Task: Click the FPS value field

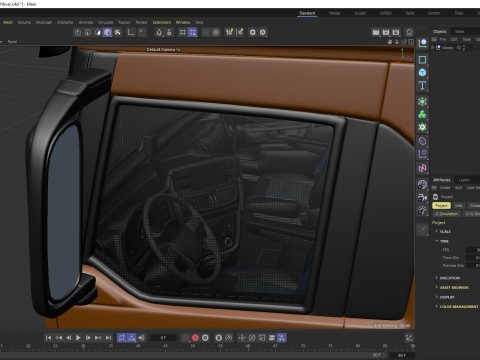Action: (x=473, y=250)
